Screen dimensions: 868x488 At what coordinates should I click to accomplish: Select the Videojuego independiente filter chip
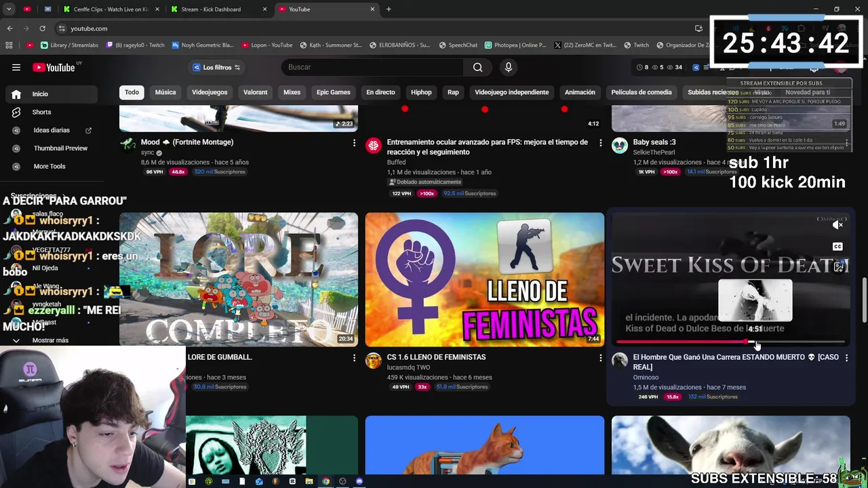coord(511,92)
